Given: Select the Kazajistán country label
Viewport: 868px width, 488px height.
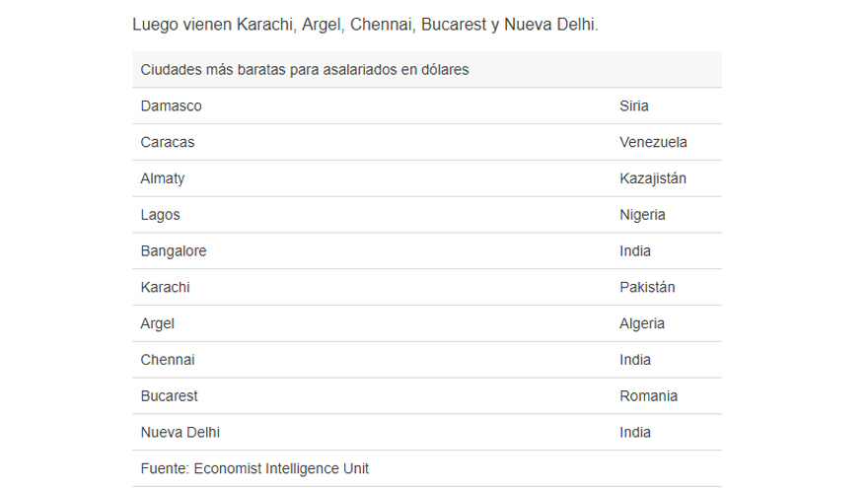Looking at the screenshot, I should 653,178.
